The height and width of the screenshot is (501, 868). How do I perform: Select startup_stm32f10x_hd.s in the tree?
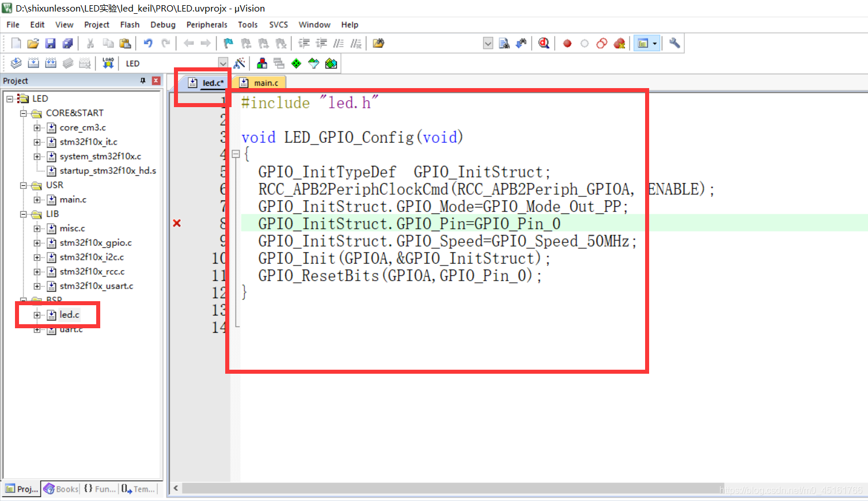pos(108,171)
